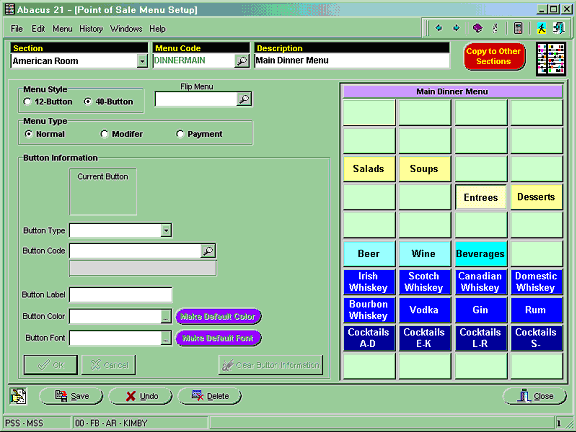
Task: Open the Windows menu
Action: click(126, 29)
